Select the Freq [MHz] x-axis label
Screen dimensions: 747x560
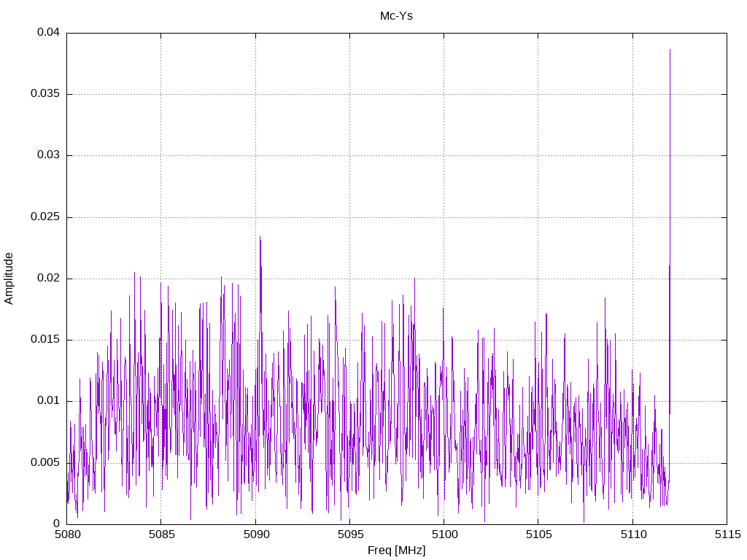click(396, 551)
